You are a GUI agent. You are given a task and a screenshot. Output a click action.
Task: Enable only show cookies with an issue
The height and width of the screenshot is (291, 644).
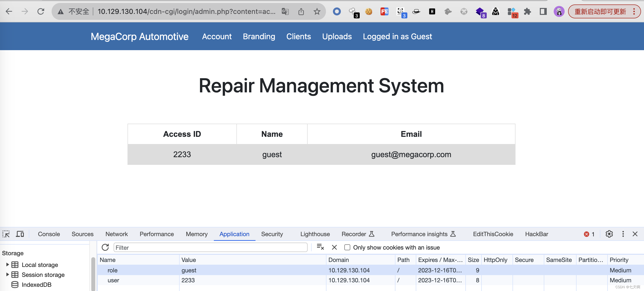347,248
